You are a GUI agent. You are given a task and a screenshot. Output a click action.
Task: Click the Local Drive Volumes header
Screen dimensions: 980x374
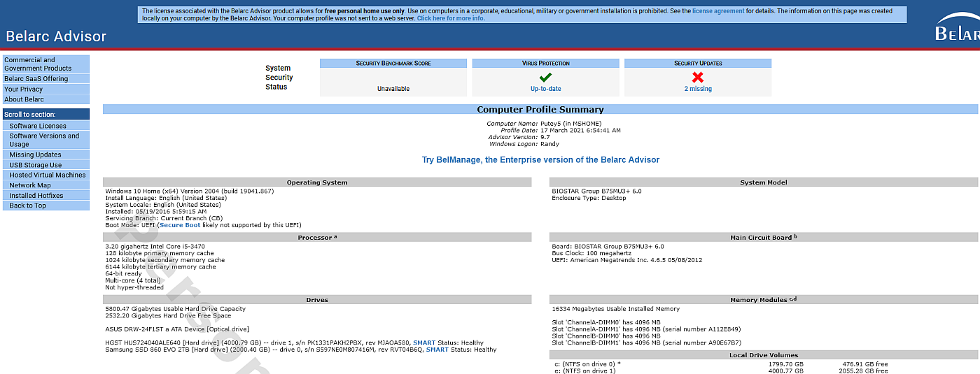coord(764,355)
